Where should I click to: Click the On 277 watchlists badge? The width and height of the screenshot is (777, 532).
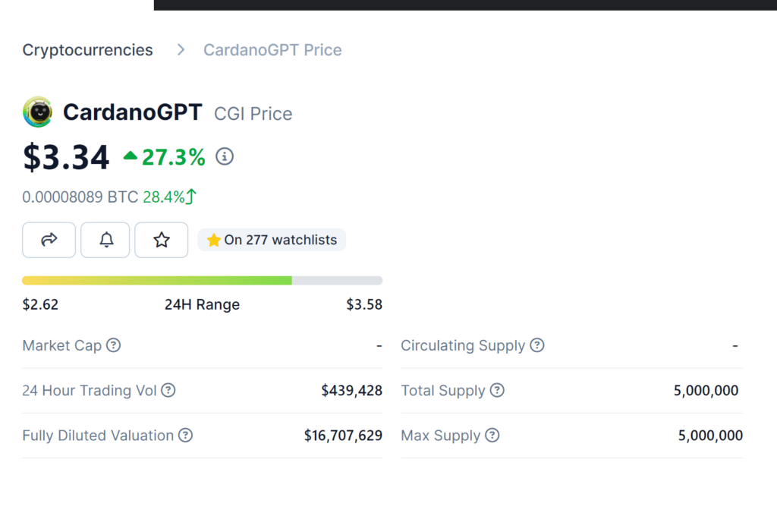click(x=272, y=240)
